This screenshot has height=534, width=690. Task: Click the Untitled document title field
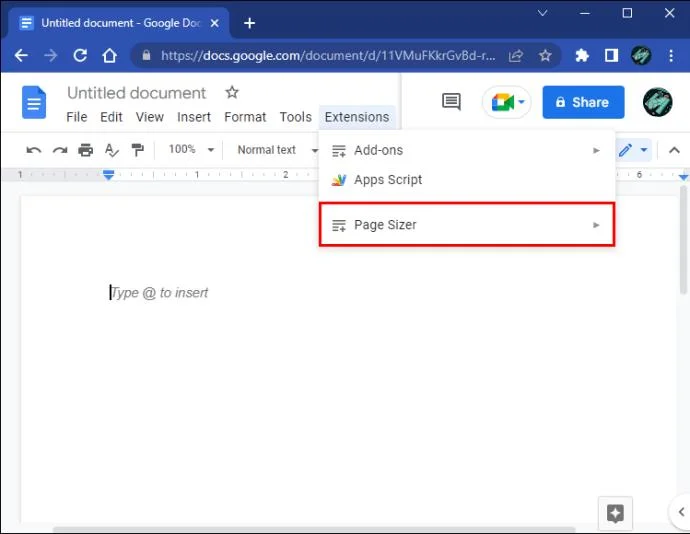[136, 93]
